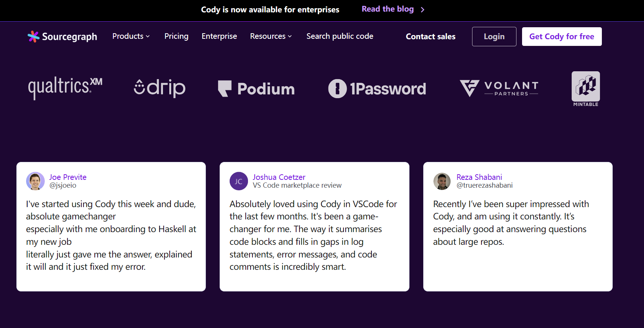Click the Drip logo

coord(160,88)
